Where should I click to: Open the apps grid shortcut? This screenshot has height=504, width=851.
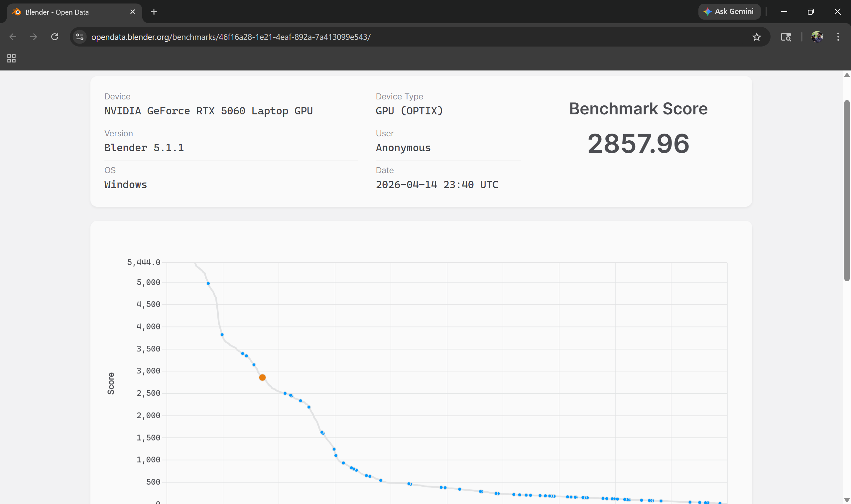11,59
